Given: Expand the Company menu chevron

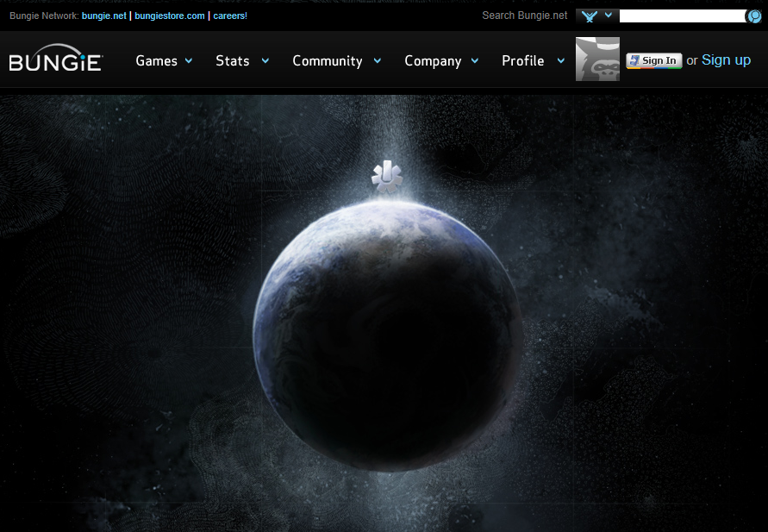Looking at the screenshot, I should tap(475, 60).
